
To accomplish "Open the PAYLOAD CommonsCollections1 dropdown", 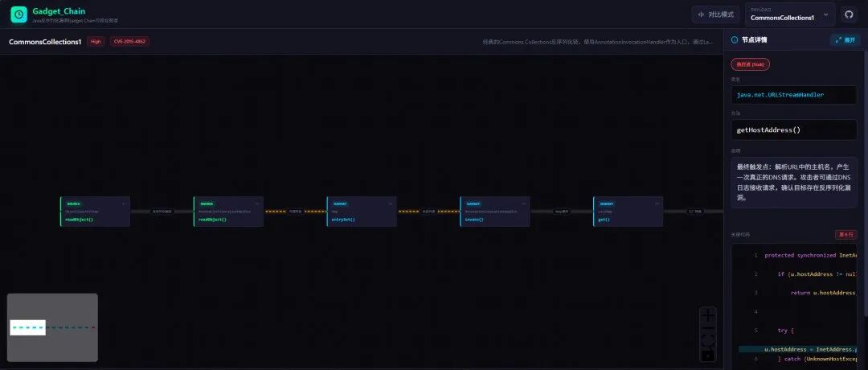I will (x=790, y=14).
